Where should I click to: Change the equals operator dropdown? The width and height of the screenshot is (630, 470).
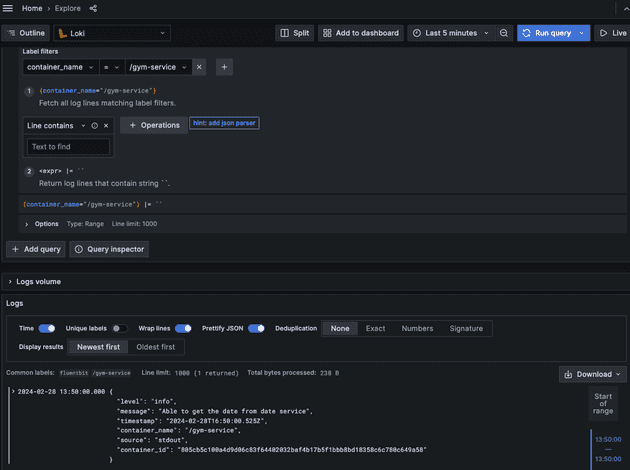[x=111, y=67]
